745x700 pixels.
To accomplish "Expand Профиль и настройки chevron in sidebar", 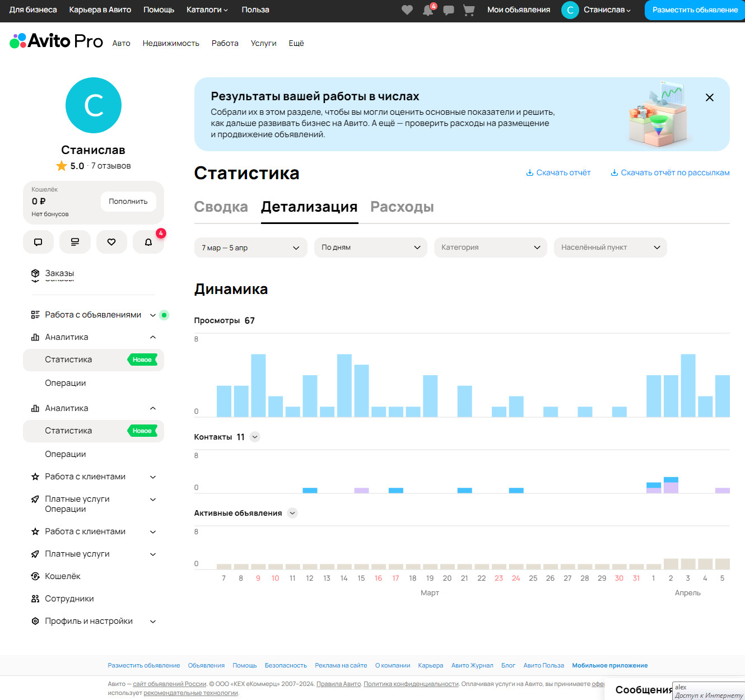I will [x=153, y=621].
